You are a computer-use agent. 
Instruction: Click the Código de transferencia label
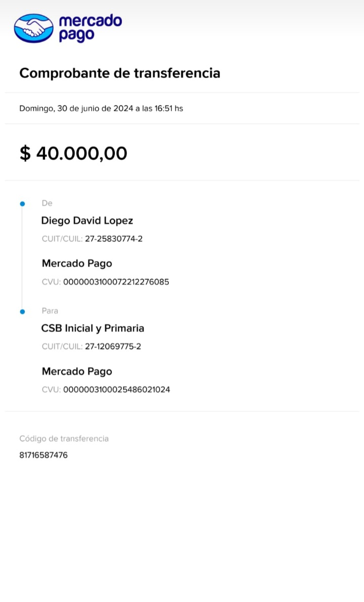coord(64,439)
